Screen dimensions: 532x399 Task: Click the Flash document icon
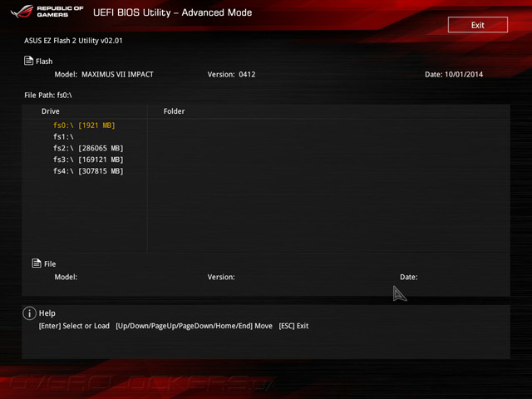(x=28, y=61)
